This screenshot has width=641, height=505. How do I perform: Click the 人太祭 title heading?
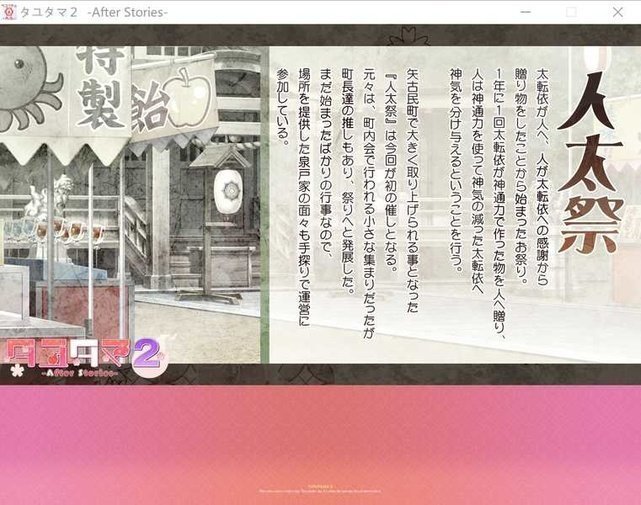[x=590, y=162]
